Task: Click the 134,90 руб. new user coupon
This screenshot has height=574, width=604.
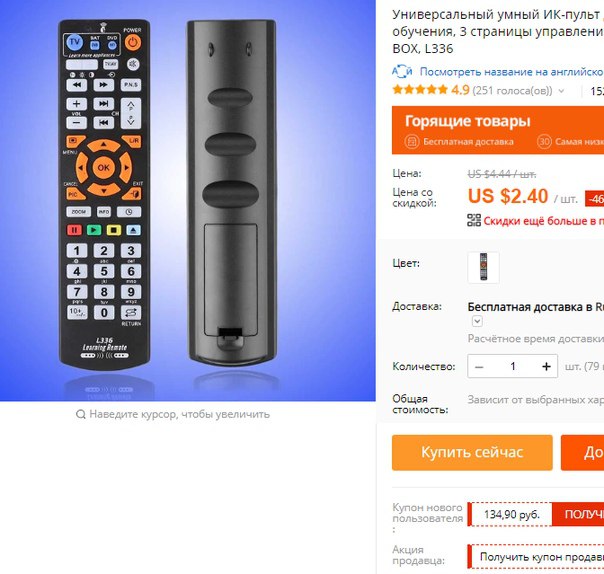Action: pyautogui.click(x=512, y=514)
